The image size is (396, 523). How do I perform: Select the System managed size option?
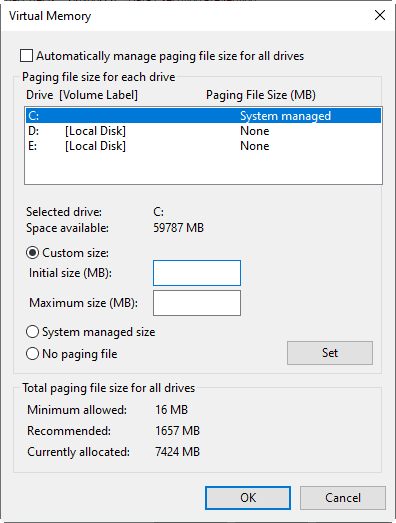[32, 332]
